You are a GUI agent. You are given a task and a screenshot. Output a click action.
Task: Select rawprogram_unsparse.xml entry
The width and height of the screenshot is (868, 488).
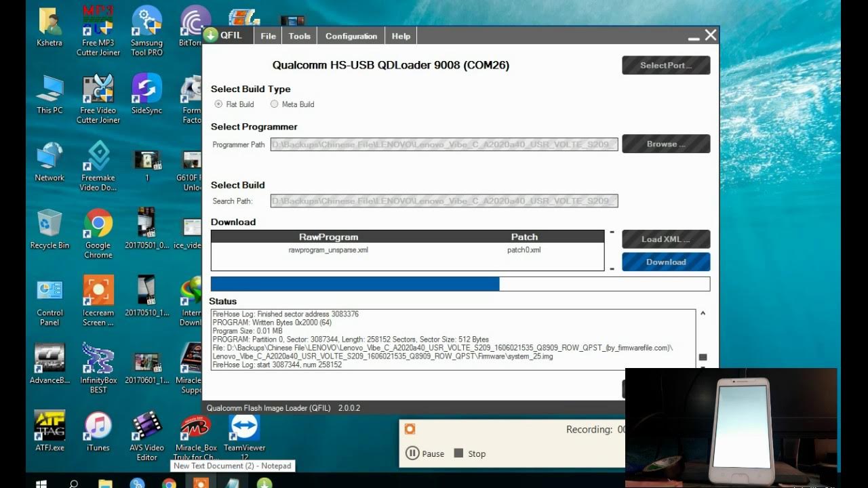click(328, 250)
